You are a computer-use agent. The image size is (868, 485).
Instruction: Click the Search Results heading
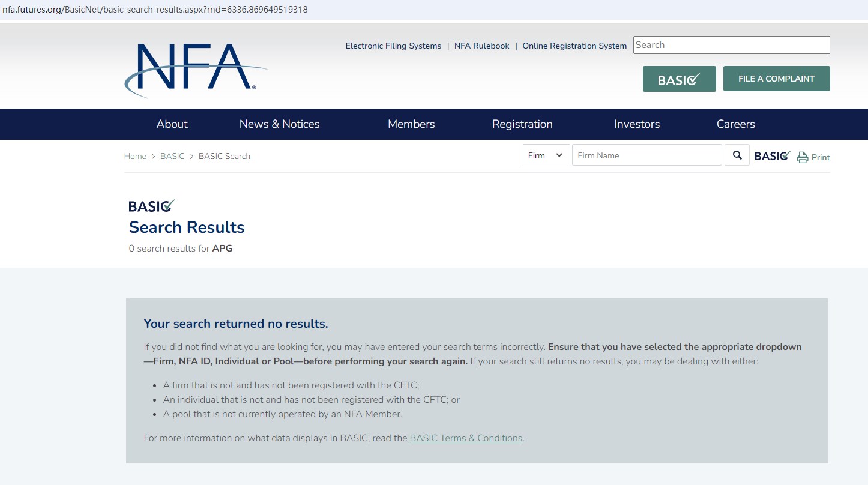pos(187,227)
